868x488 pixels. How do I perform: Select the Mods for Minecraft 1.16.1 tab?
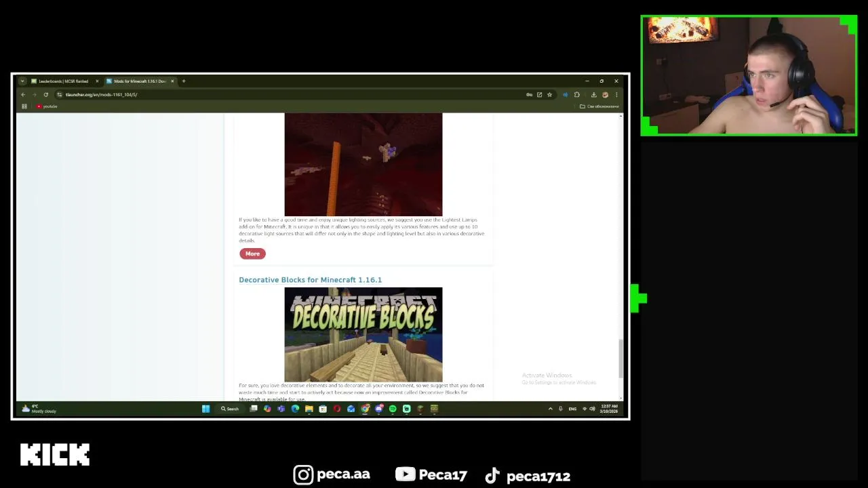pyautogui.click(x=140, y=81)
